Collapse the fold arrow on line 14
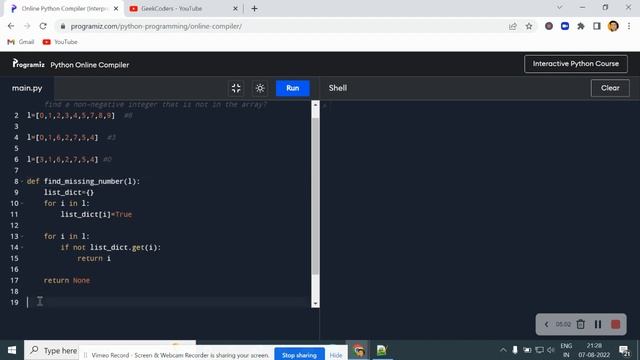640x360 pixels. click(22, 247)
